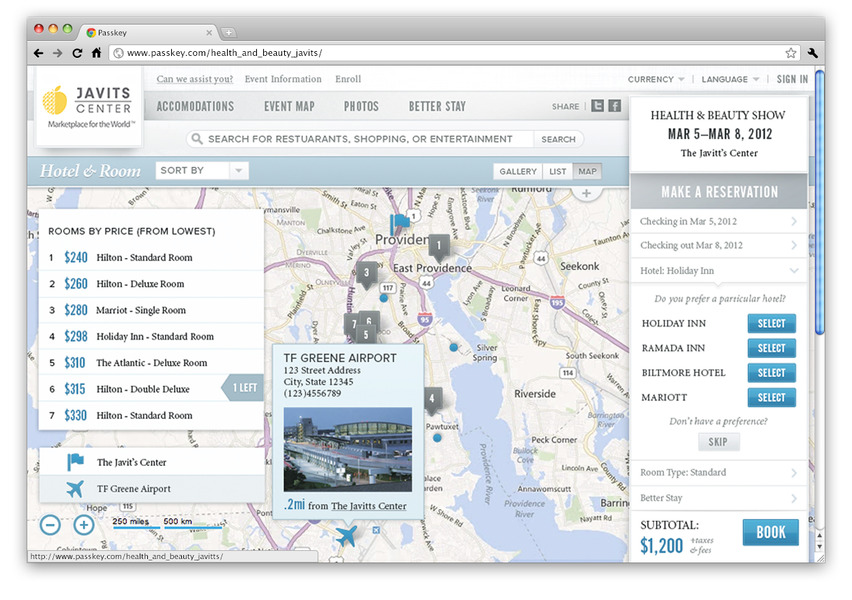Expand Checking out Mar 8, 2012
This screenshot has width=852, height=600.
[718, 245]
